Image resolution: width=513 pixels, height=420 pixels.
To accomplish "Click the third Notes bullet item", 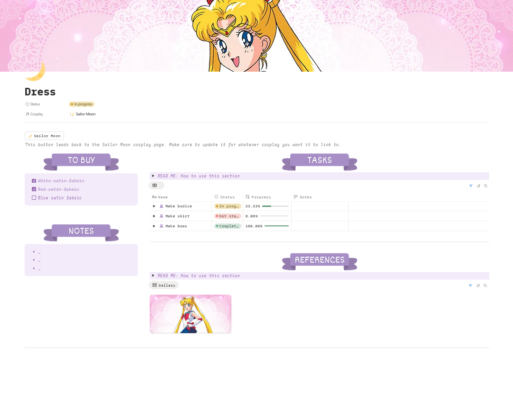I will tap(39, 269).
